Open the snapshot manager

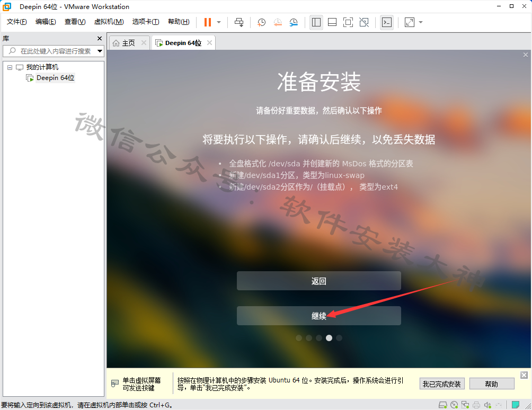pos(294,22)
